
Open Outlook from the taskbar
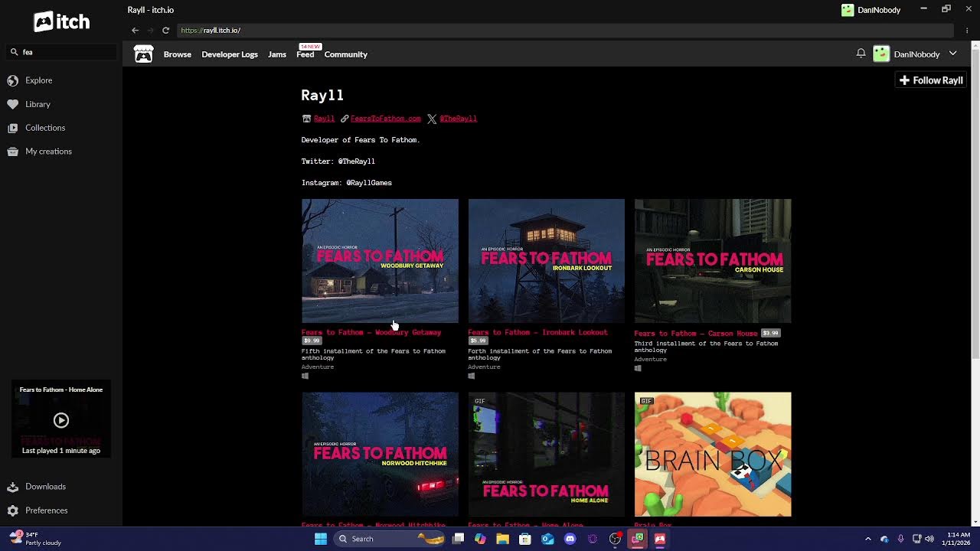pyautogui.click(x=547, y=539)
